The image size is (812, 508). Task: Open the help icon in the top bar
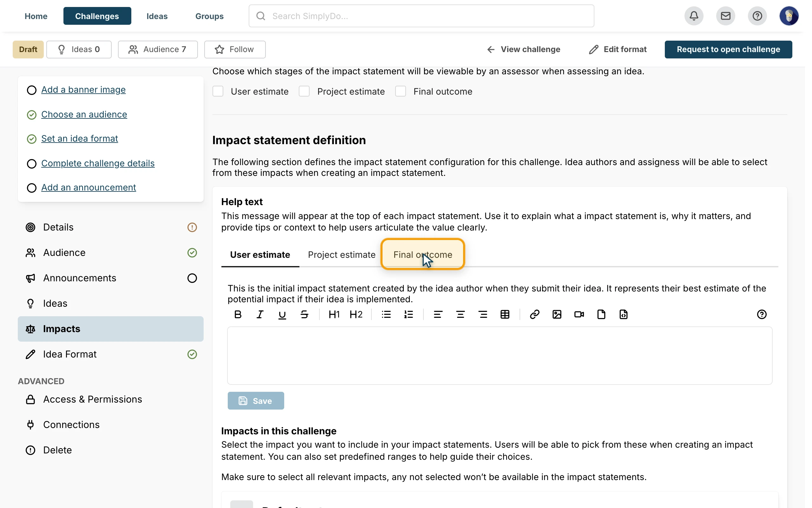pyautogui.click(x=757, y=16)
